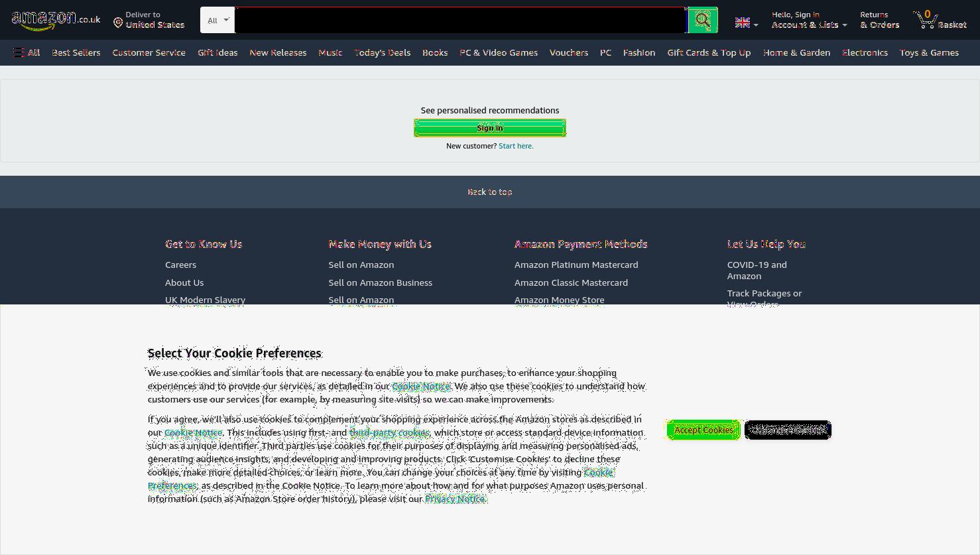Click Back to top bar

[490, 192]
